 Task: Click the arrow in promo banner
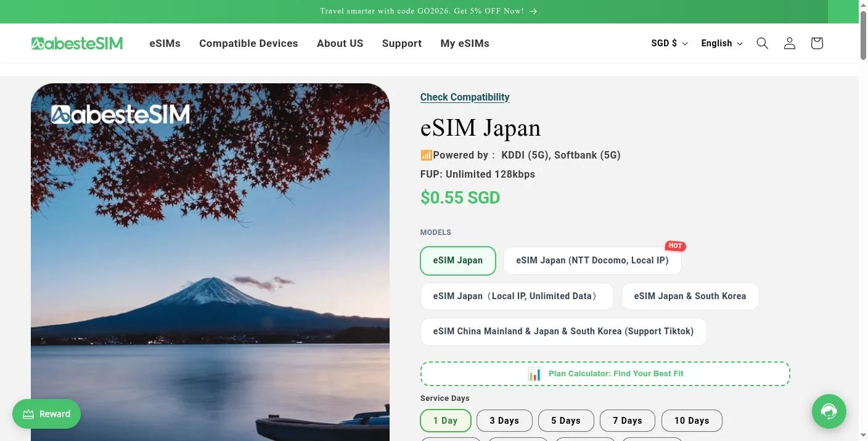pyautogui.click(x=533, y=11)
